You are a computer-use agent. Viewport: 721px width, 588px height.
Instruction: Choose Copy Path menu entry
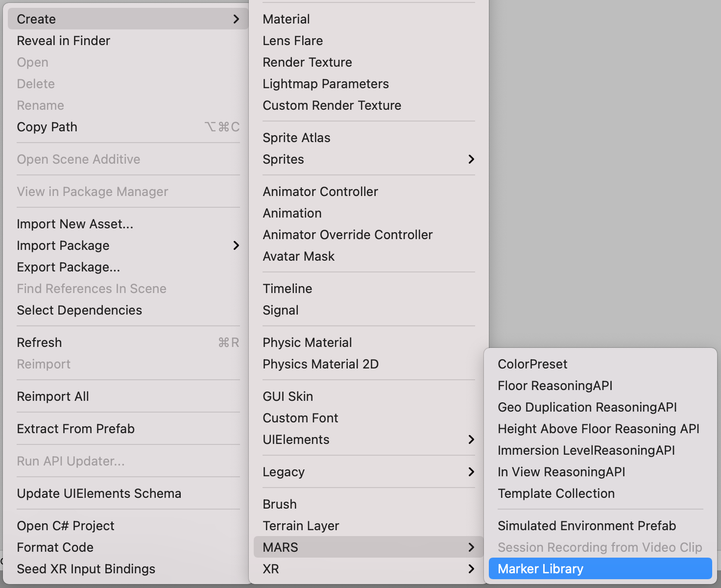[47, 127]
